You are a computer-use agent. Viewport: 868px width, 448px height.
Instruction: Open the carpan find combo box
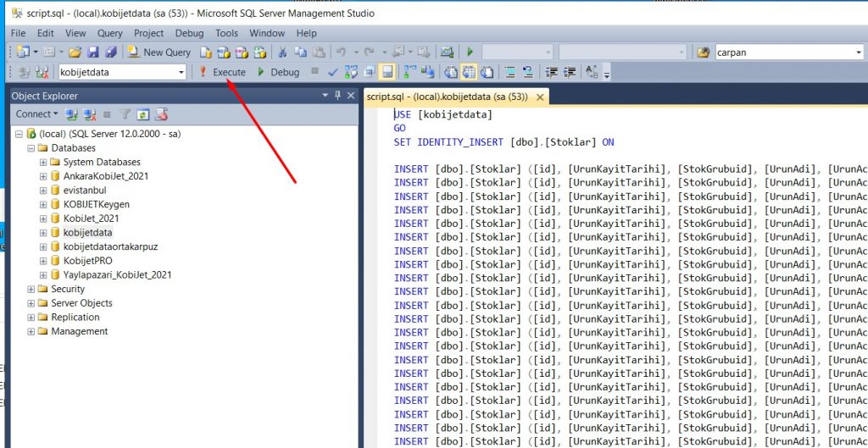pos(789,52)
